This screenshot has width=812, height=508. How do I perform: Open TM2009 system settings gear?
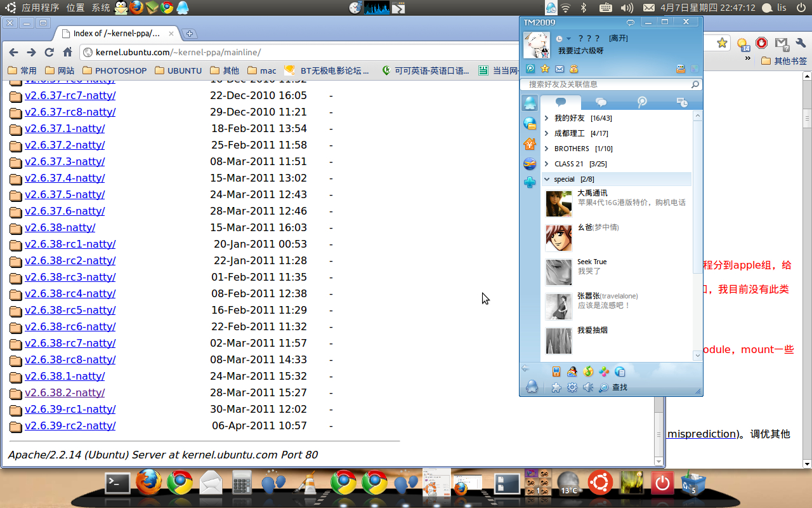pyautogui.click(x=572, y=387)
